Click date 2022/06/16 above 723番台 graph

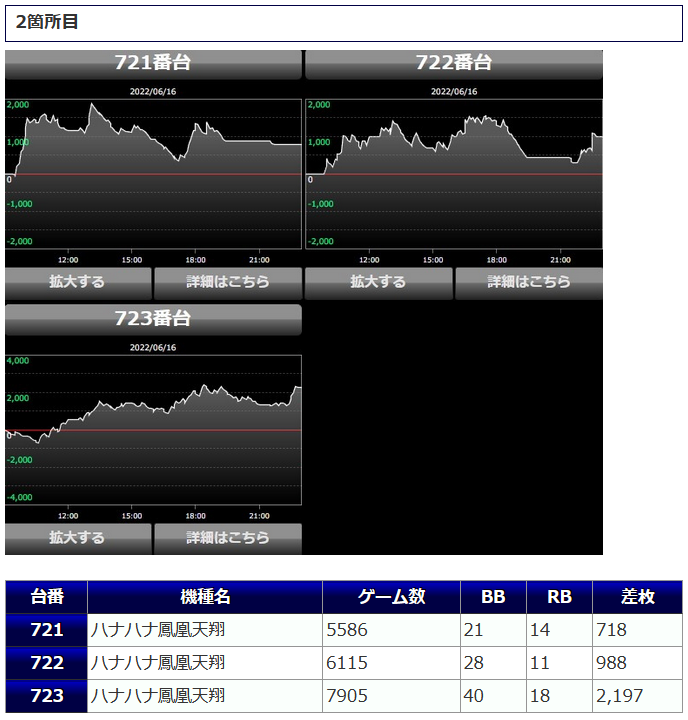(x=153, y=348)
